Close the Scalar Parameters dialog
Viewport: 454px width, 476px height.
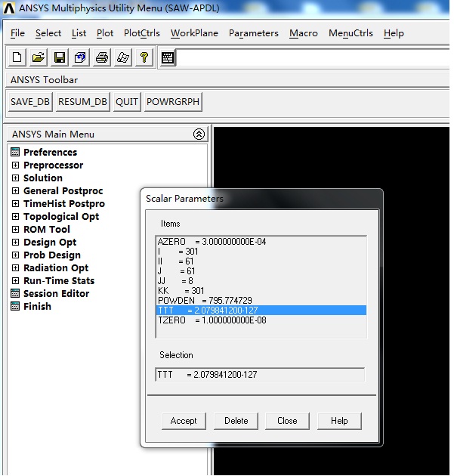coord(287,421)
